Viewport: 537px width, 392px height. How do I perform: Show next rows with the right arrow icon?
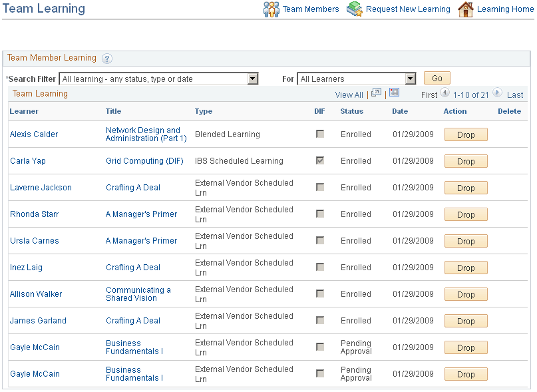498,94
